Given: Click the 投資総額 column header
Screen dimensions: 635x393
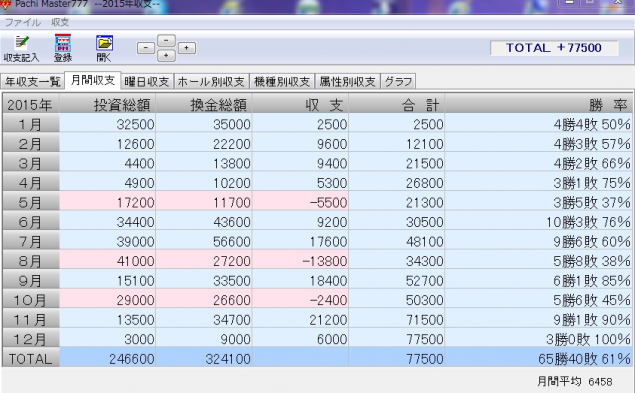Looking at the screenshot, I should pos(107,105).
